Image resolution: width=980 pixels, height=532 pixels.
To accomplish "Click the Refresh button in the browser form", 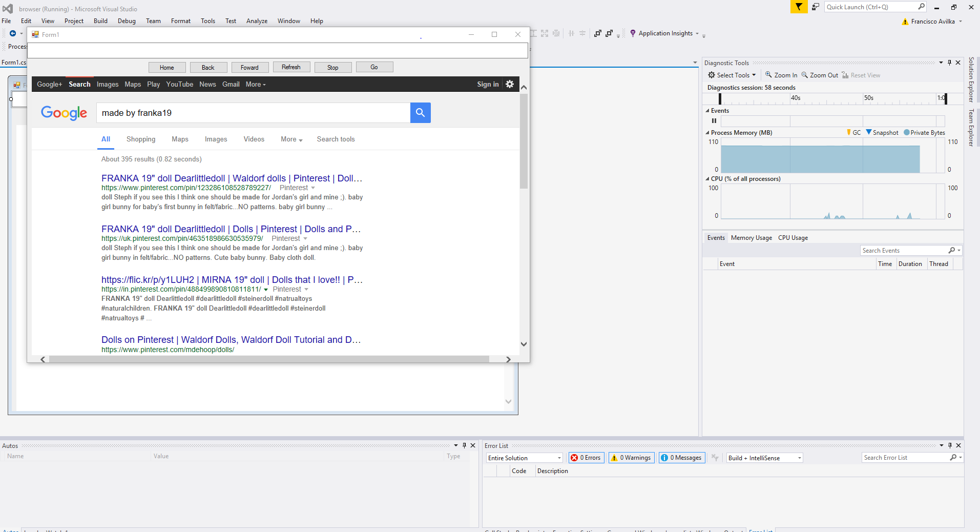I will pos(291,67).
